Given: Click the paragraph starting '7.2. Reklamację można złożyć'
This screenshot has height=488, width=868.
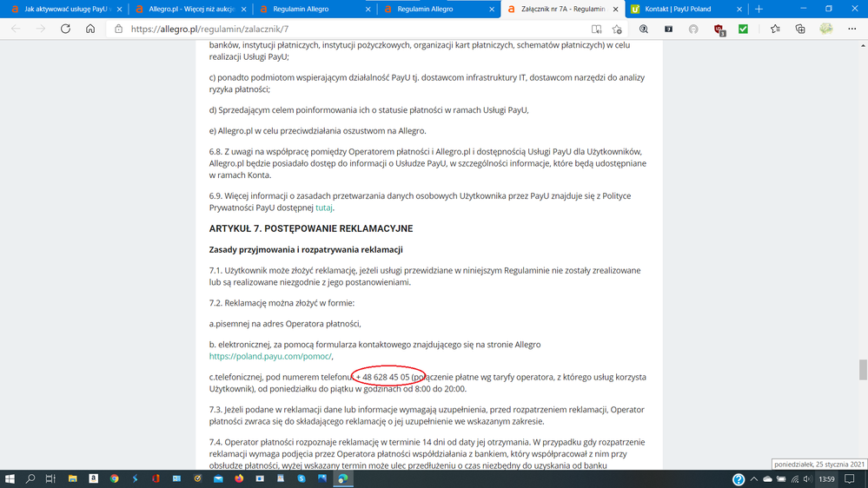Looking at the screenshot, I should (x=282, y=303).
